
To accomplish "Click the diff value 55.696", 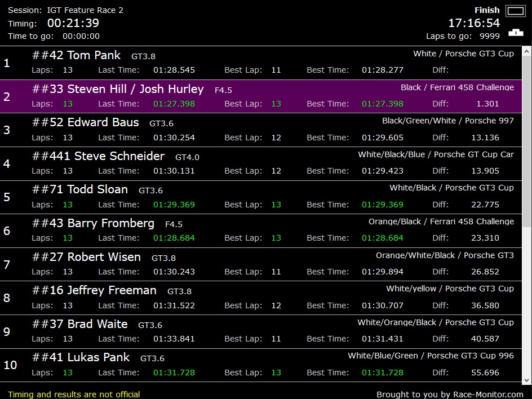I will click(x=485, y=373).
